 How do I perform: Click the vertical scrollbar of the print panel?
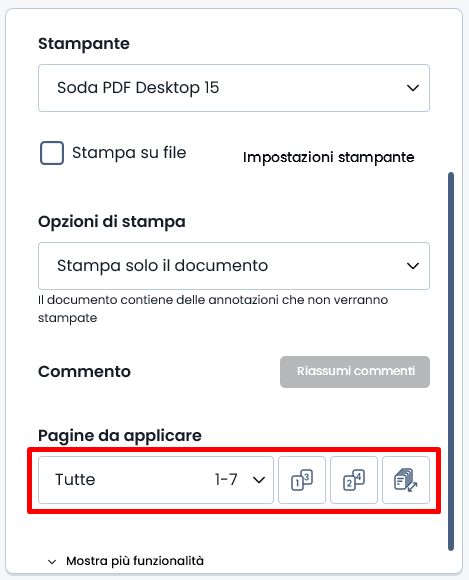pos(451,361)
